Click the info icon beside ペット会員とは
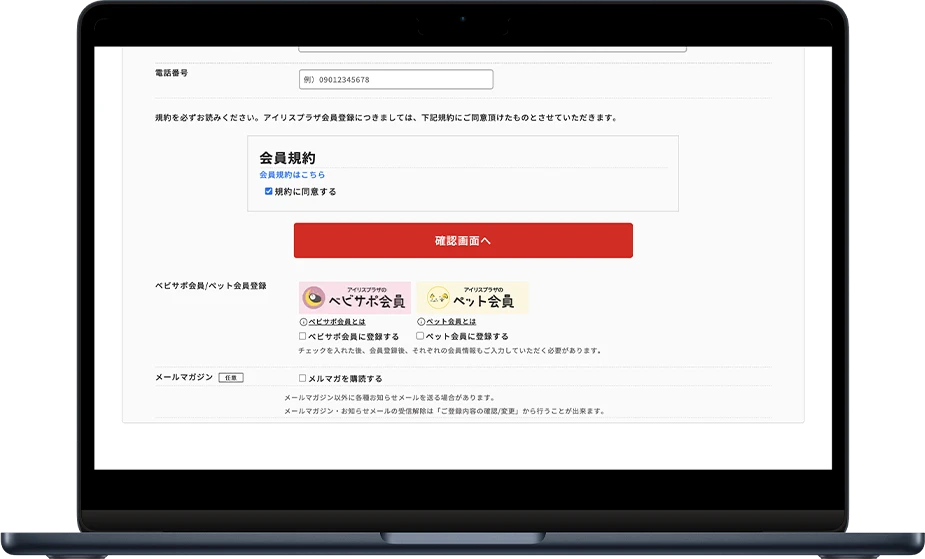 [x=421, y=322]
